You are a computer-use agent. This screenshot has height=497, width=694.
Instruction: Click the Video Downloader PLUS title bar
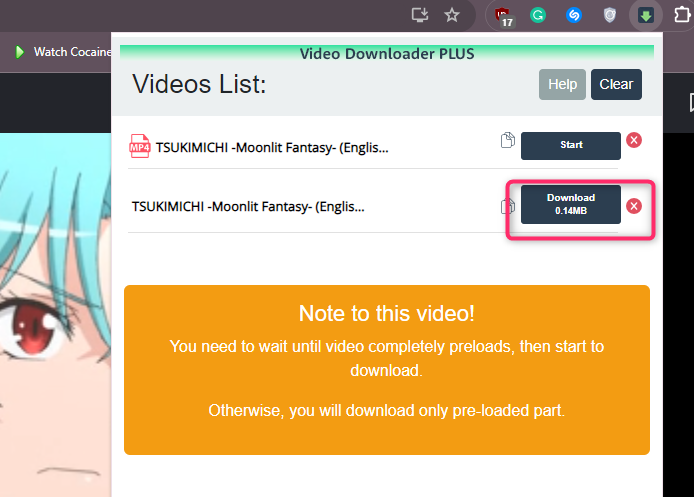click(x=387, y=54)
